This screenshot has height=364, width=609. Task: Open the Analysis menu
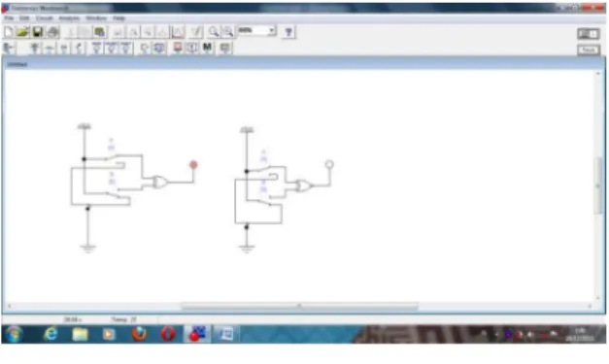coord(69,18)
